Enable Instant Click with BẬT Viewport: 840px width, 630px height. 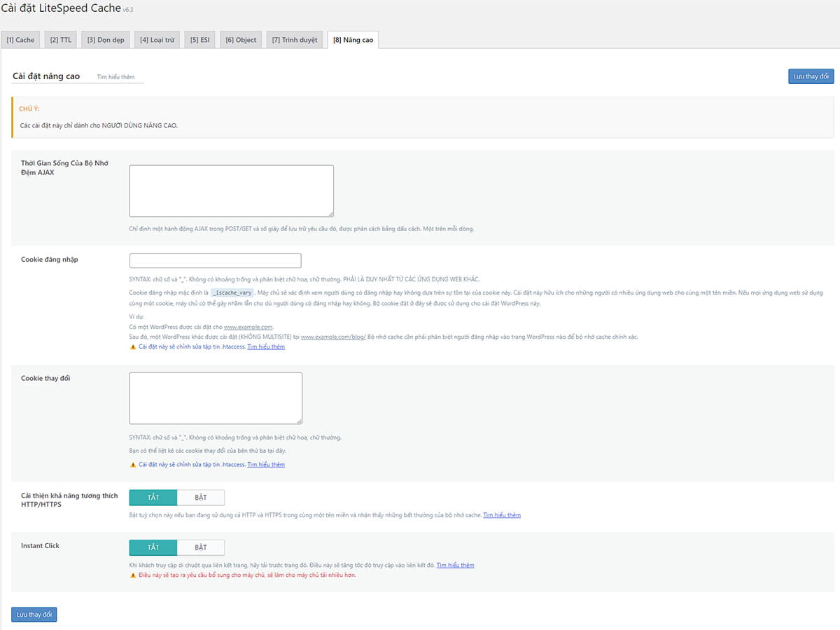(x=201, y=547)
